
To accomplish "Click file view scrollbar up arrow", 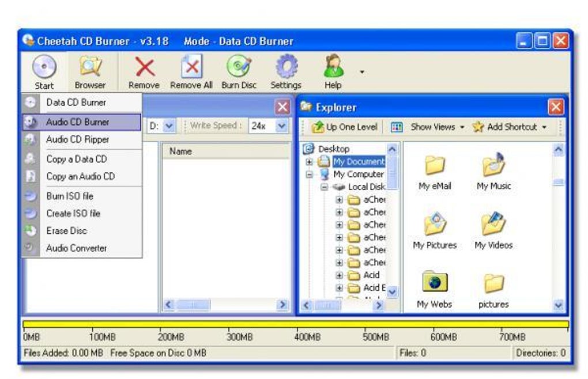I will point(559,149).
